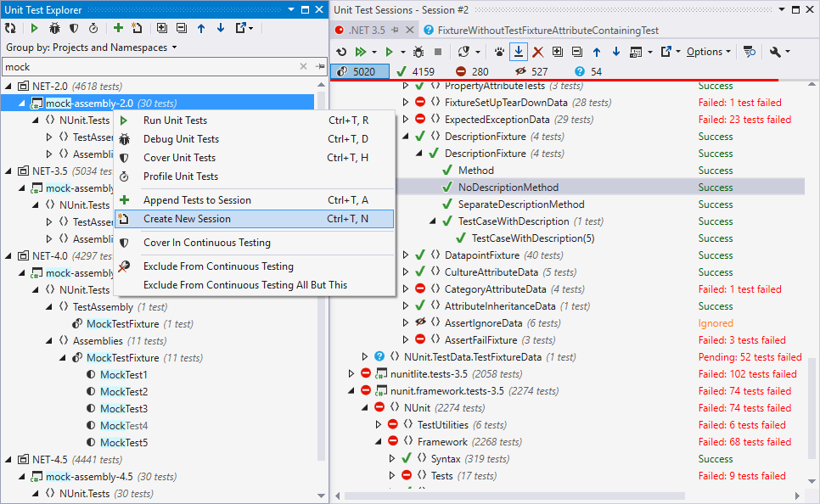Viewport: 820px width, 504px height.
Task: Click the Profile Unit Tests stopwatch icon
Action: 94,28
